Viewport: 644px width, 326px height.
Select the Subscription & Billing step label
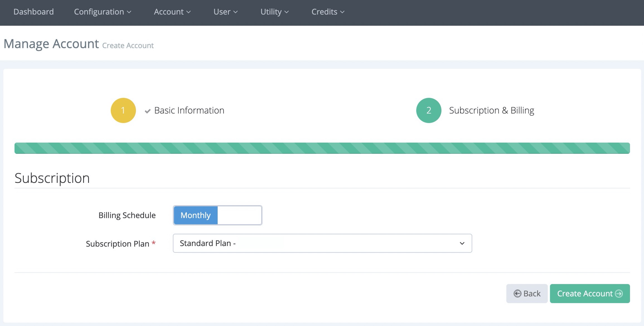point(492,110)
